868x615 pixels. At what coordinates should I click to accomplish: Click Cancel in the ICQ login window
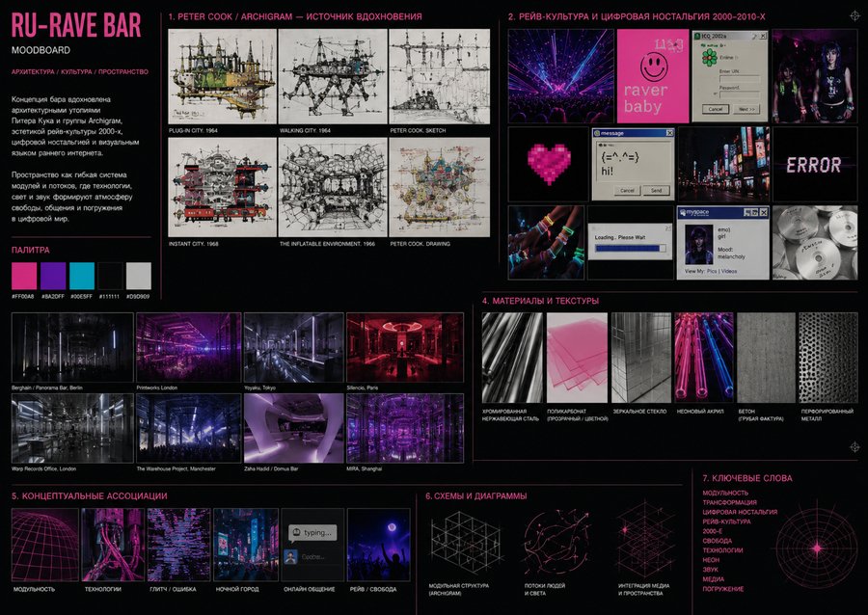click(x=716, y=109)
